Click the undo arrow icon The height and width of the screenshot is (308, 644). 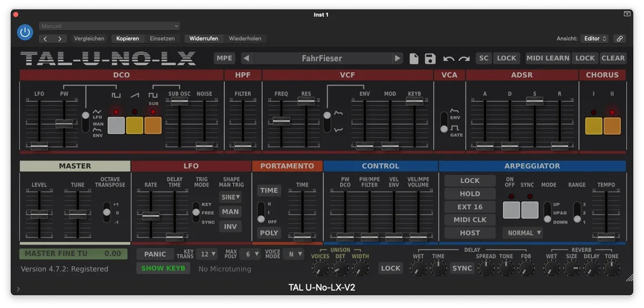(448, 59)
